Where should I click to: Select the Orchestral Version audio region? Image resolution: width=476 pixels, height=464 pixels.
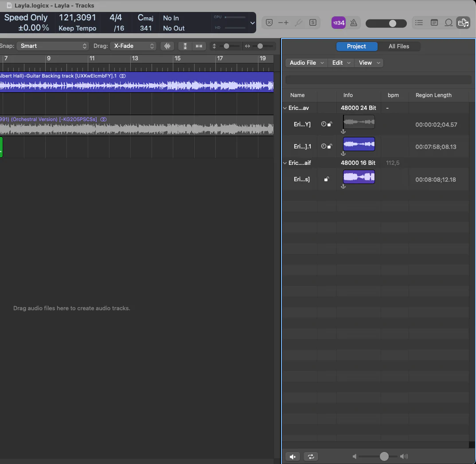[x=137, y=125]
